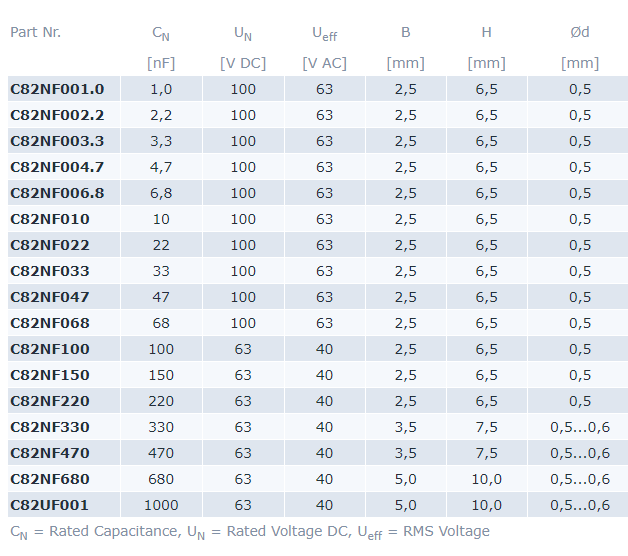
Task: Click the [V DC] unit header
Action: [x=243, y=63]
